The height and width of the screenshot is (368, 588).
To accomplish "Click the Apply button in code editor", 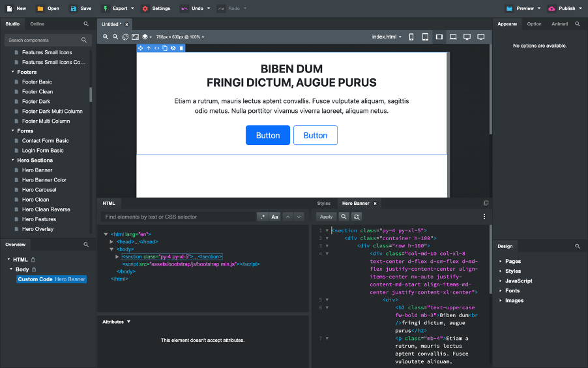I will [326, 217].
